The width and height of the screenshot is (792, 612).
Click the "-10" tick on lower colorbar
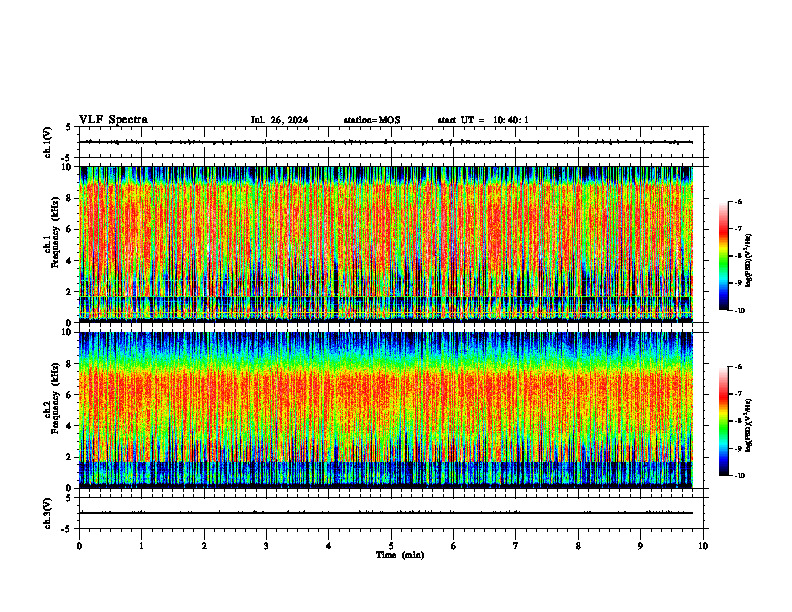(x=739, y=476)
